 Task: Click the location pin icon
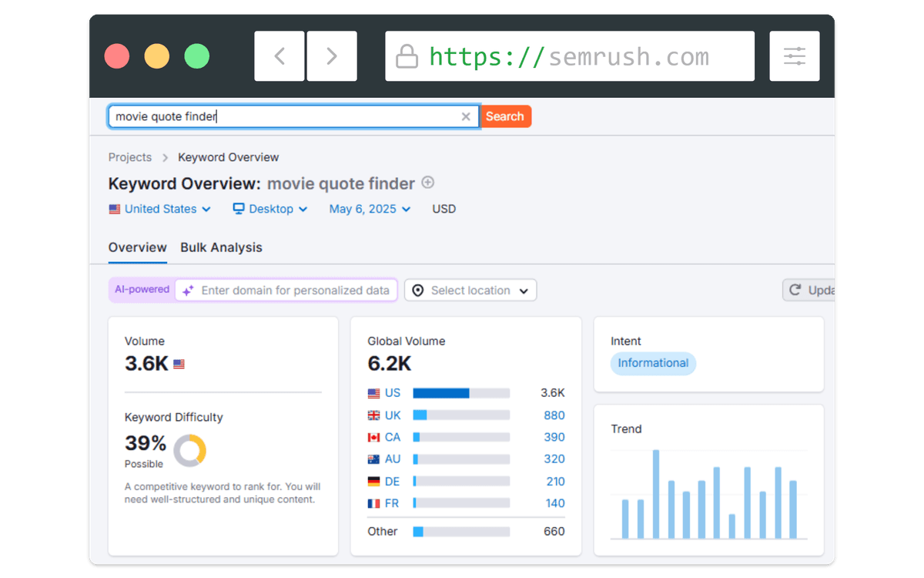point(418,291)
